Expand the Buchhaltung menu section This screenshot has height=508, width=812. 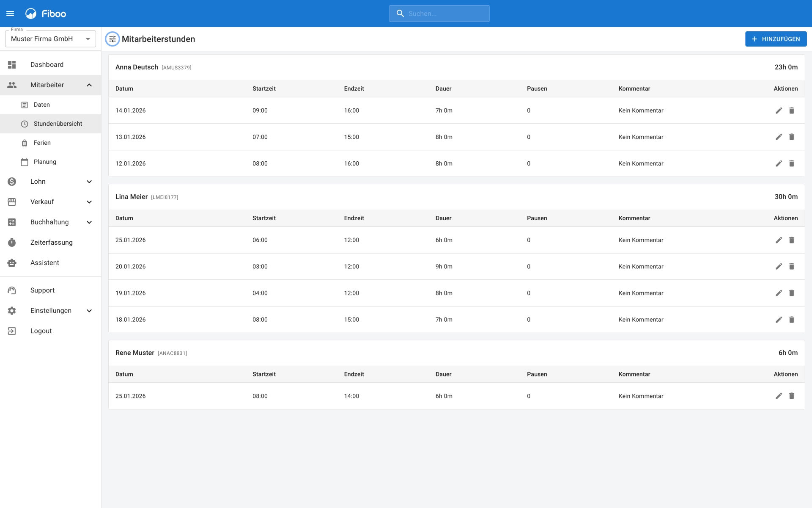coord(89,222)
